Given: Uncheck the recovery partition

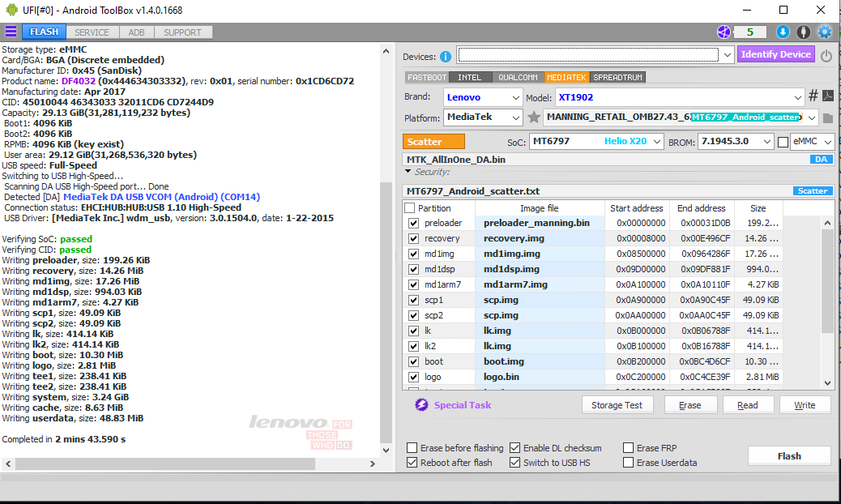Looking at the screenshot, I should point(413,238).
